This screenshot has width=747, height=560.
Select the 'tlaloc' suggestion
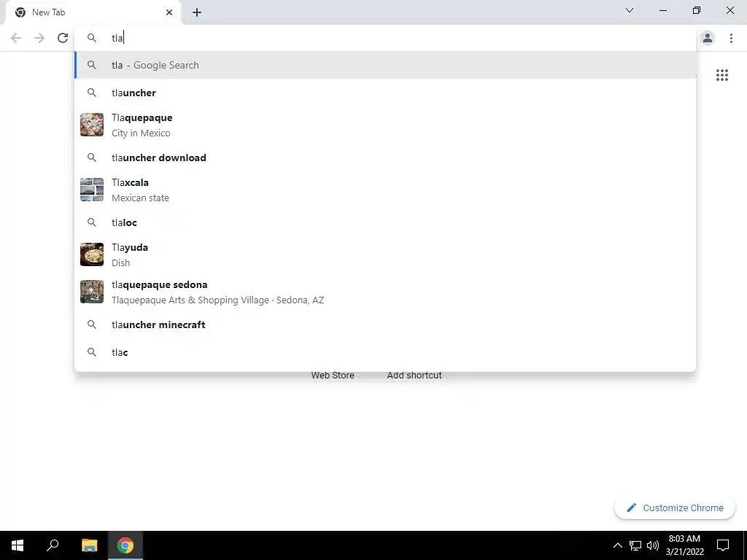click(x=385, y=222)
